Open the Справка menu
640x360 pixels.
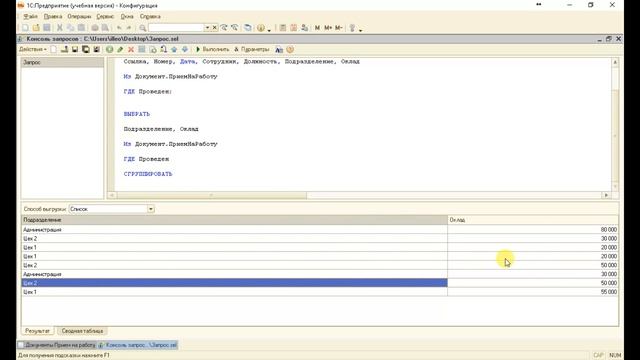pyautogui.click(x=150, y=16)
